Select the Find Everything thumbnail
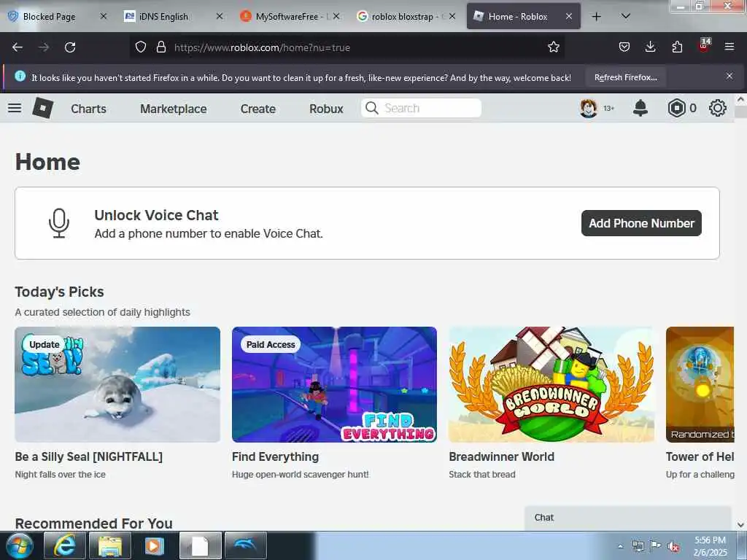 [x=334, y=384]
